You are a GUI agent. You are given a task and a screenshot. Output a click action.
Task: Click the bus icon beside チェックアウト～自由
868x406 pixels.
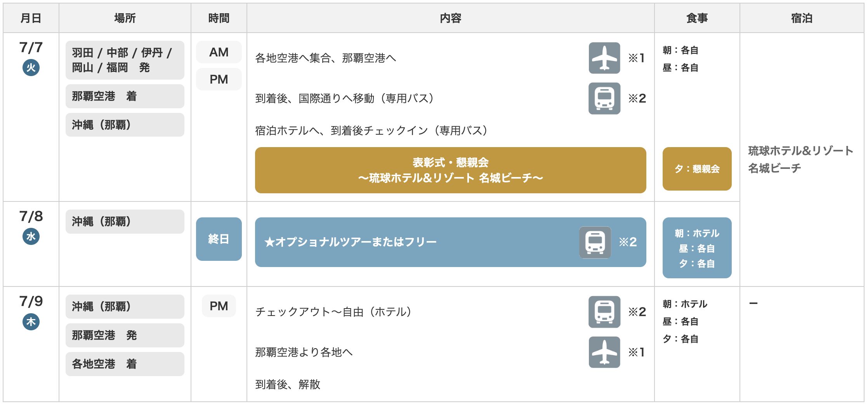(604, 312)
